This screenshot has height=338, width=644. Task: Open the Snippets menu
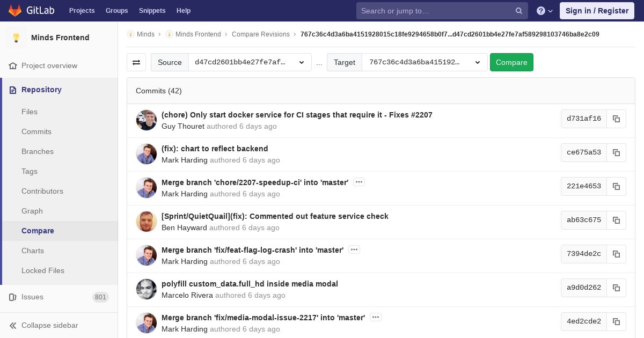pos(152,11)
